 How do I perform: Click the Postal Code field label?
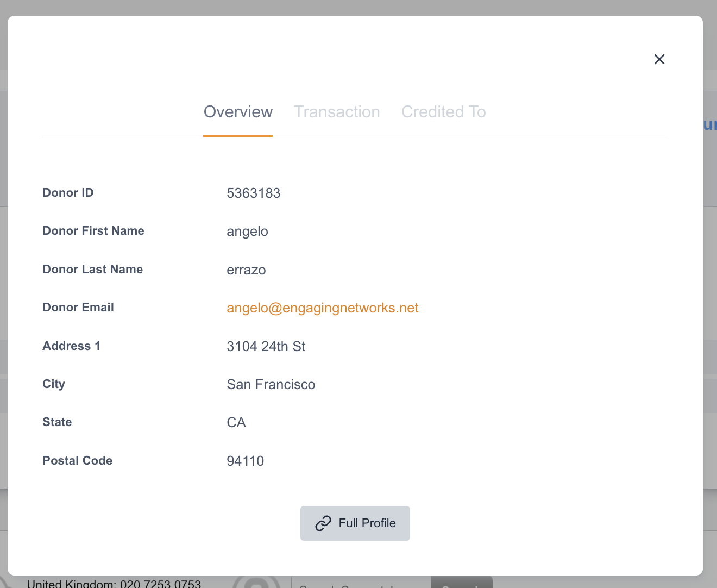tap(78, 461)
